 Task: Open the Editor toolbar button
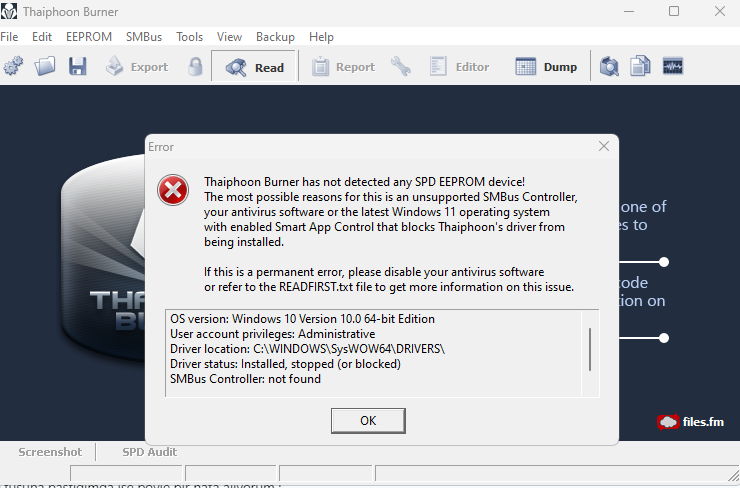pyautogui.click(x=459, y=67)
